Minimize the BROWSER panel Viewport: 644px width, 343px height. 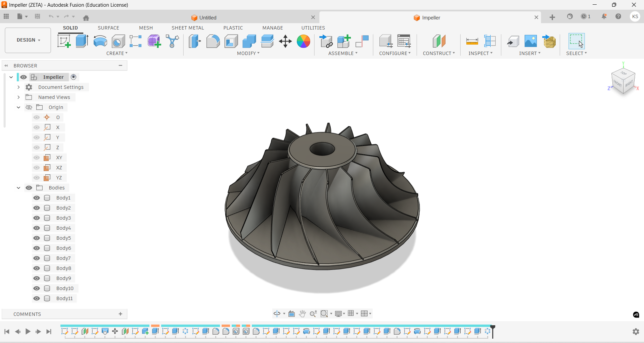(121, 66)
